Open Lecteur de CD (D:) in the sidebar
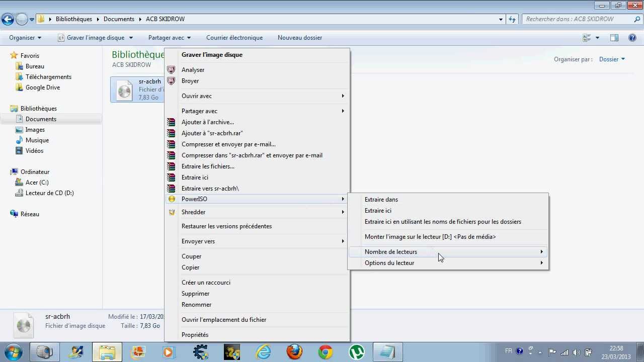The height and width of the screenshot is (362, 644). [x=50, y=193]
